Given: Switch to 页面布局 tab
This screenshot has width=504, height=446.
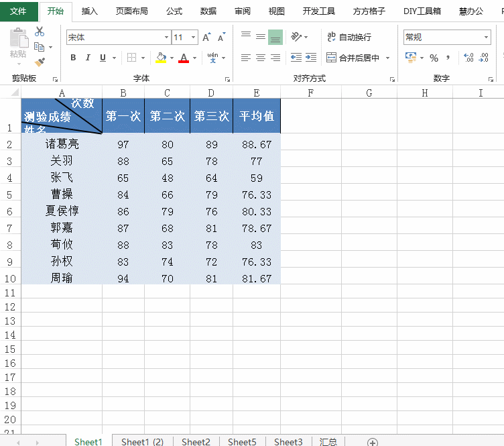Looking at the screenshot, I should coord(132,11).
